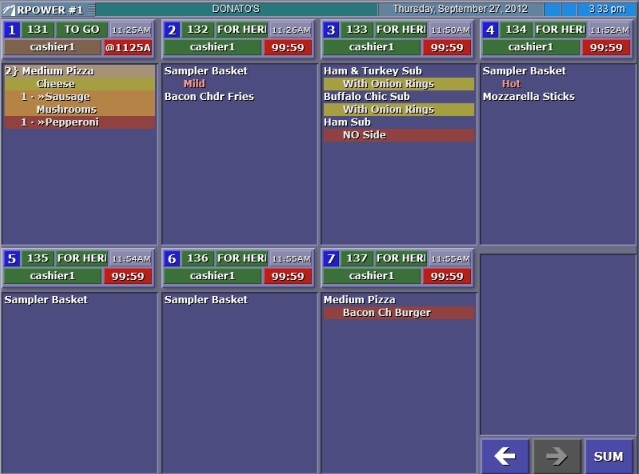
Task: Click the RPOWER #1 logo icon
Action: pos(8,9)
